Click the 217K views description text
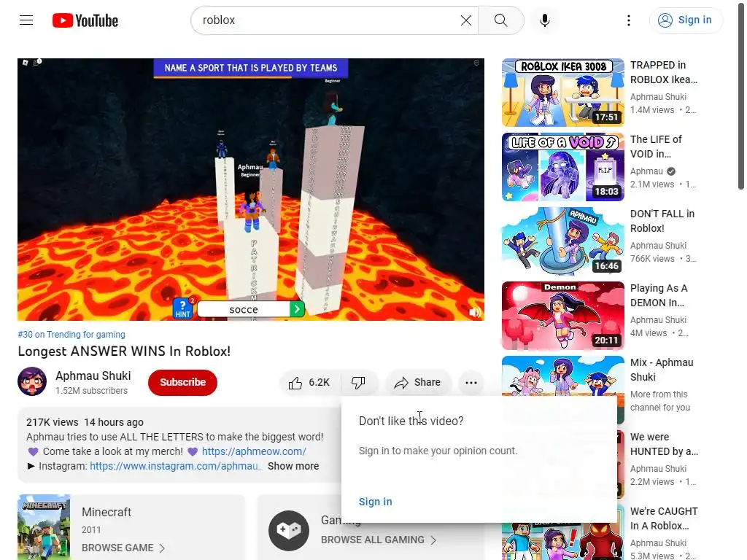The height and width of the screenshot is (560, 747). pos(52,422)
